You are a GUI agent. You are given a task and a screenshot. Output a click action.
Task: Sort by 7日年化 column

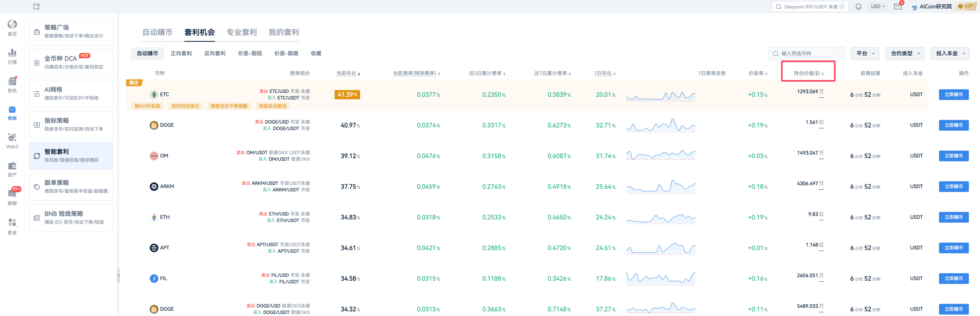pyautogui.click(x=605, y=73)
